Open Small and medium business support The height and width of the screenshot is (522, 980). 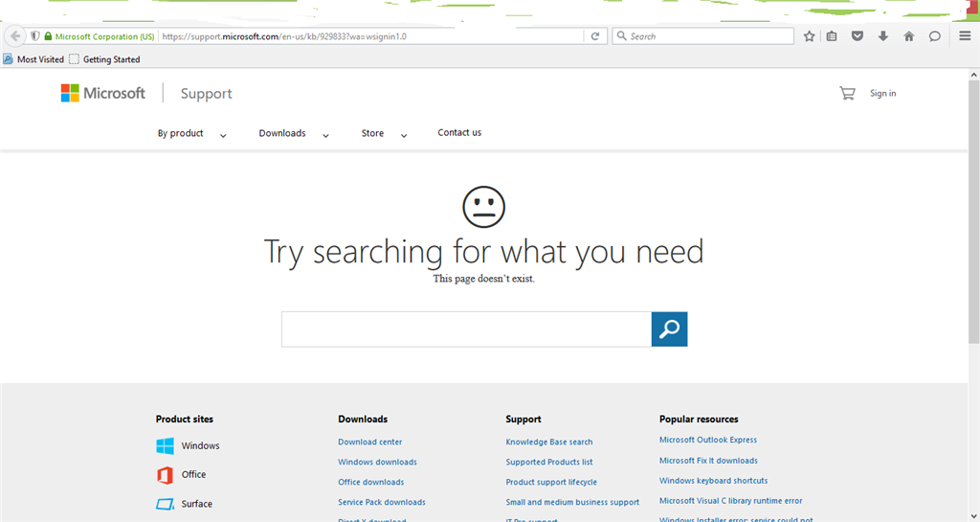[x=572, y=502]
